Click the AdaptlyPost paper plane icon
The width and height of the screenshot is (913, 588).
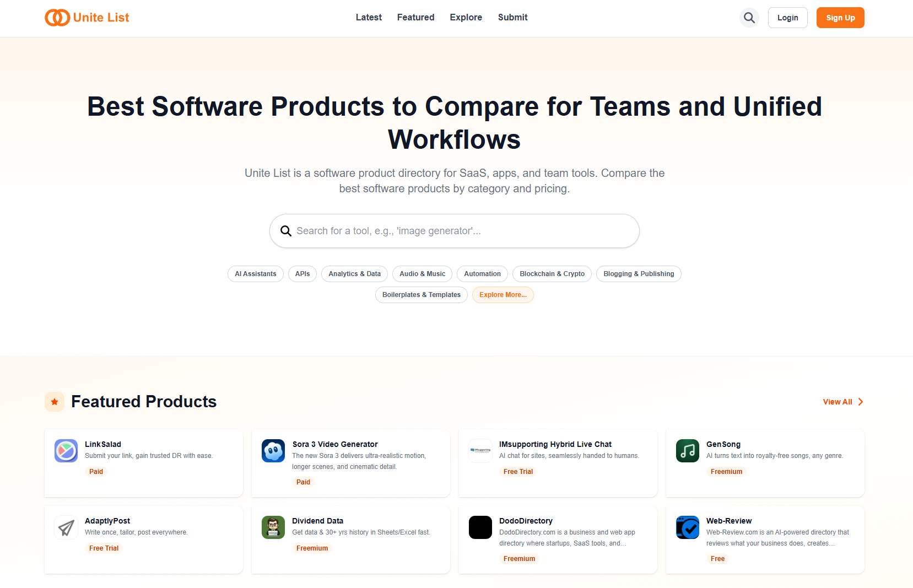(65, 527)
